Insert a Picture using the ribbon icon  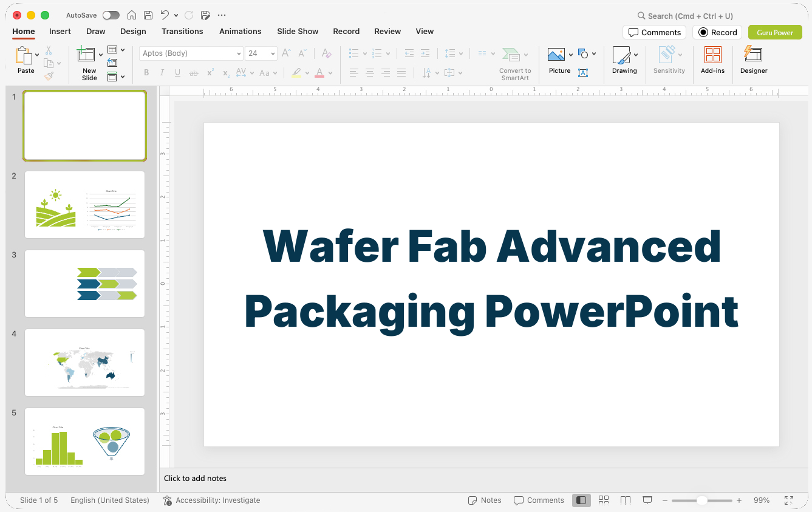[556, 55]
